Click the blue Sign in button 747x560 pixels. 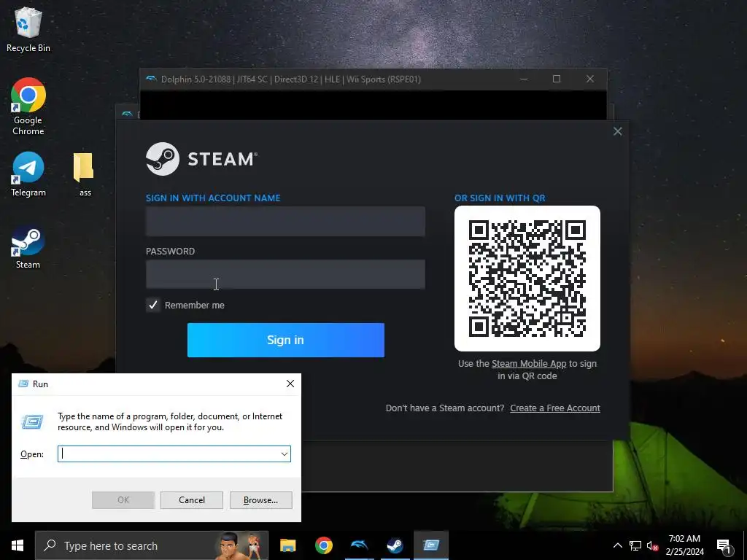click(285, 340)
